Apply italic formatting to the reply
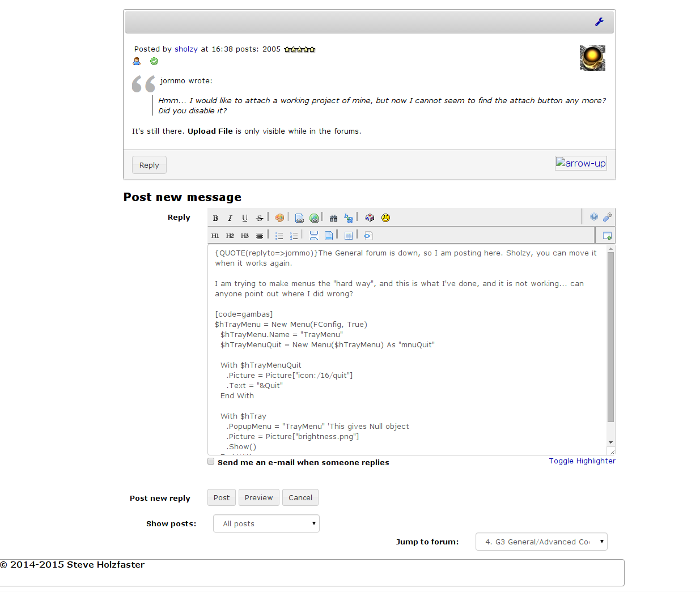Screen dimensions: 700x592 click(x=230, y=218)
